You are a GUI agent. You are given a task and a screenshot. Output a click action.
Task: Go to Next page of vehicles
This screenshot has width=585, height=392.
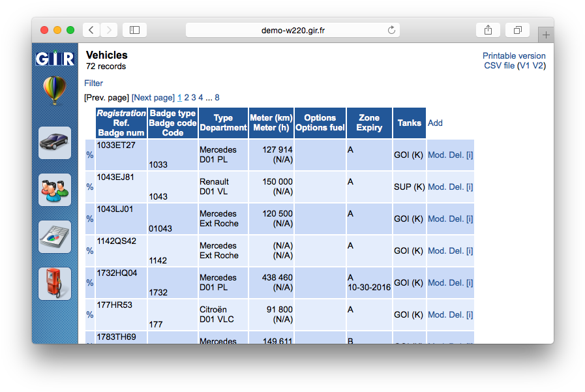(x=153, y=98)
